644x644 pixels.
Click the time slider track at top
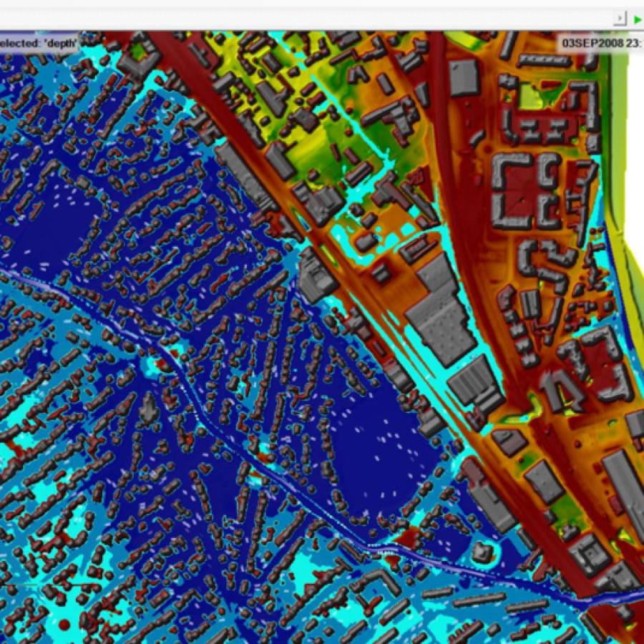[x=308, y=19]
